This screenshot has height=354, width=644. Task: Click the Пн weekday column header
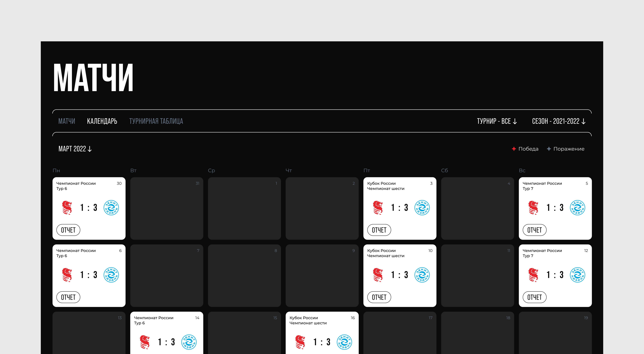(x=56, y=171)
